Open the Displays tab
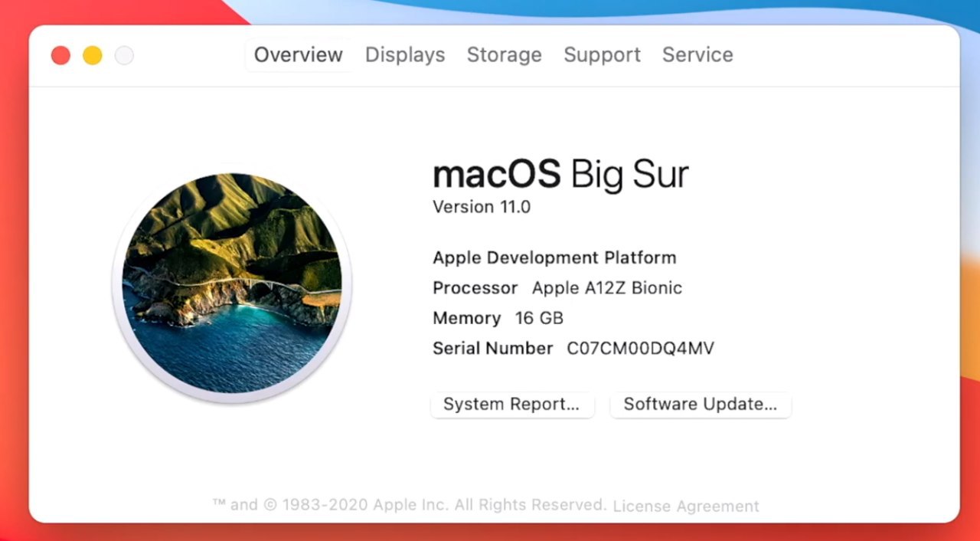This screenshot has width=980, height=541. [x=405, y=55]
